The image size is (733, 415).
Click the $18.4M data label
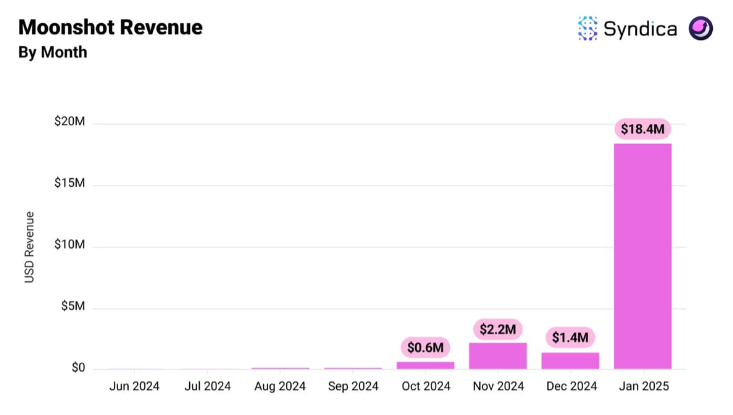(x=642, y=129)
